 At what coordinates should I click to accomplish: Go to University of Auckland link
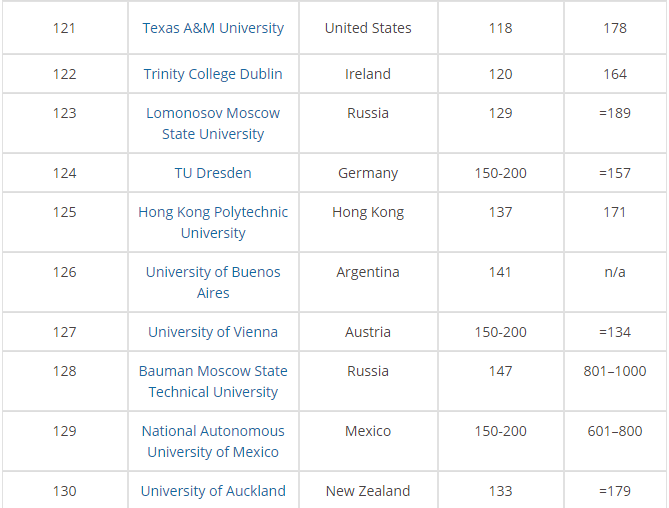(213, 491)
